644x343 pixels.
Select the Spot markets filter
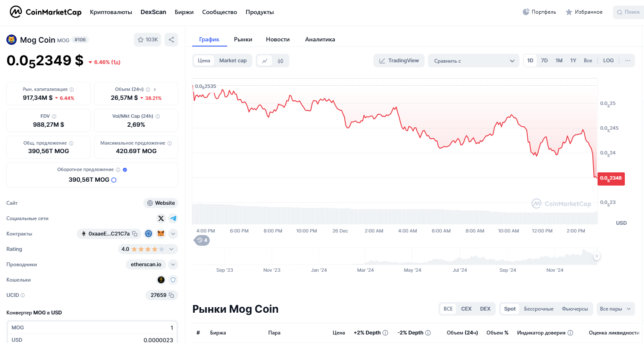point(510,308)
